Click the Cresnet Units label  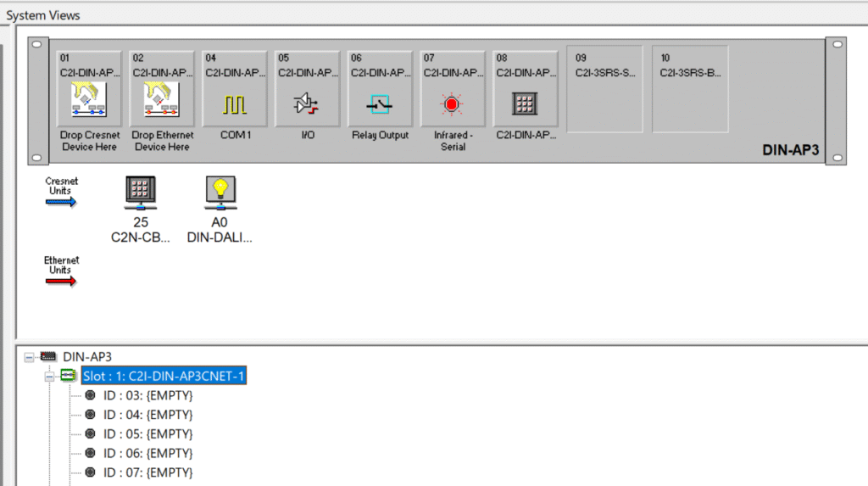[61, 187]
